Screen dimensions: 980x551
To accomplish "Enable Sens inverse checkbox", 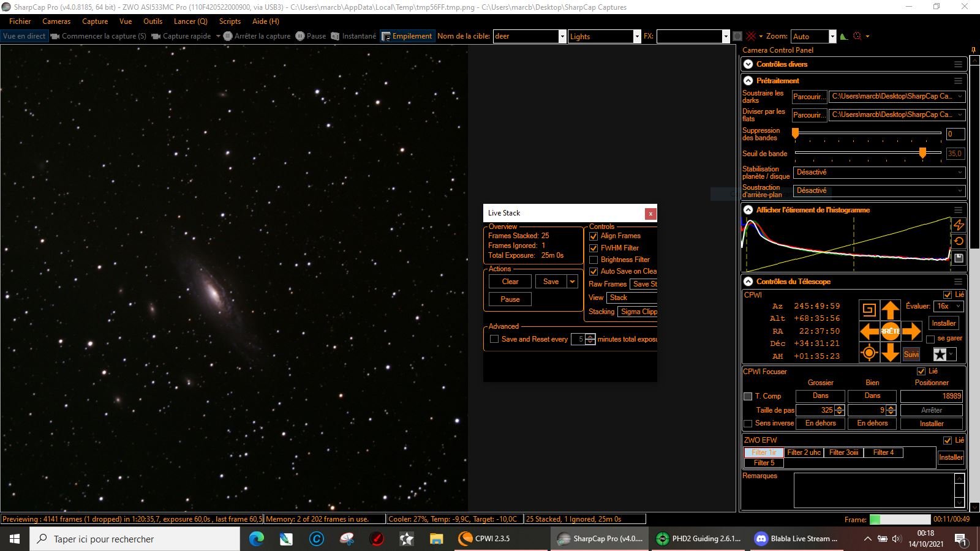I will pyautogui.click(x=748, y=424).
